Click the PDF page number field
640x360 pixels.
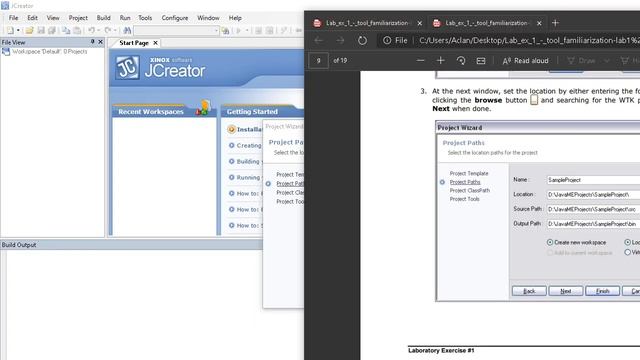[x=318, y=61]
